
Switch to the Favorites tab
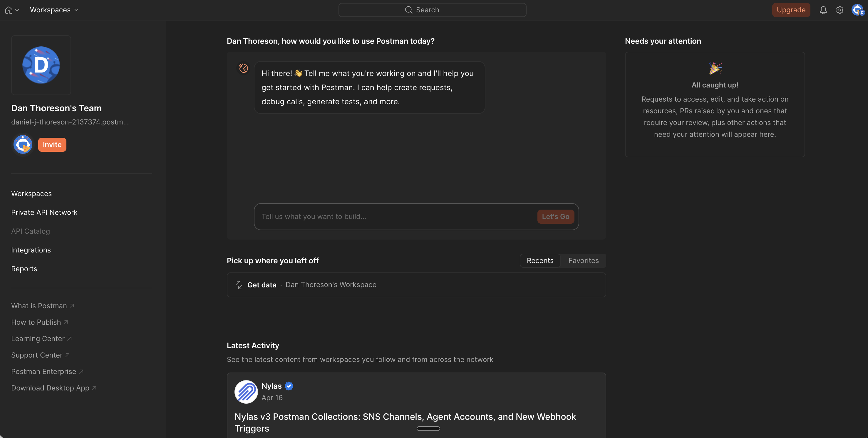tap(583, 260)
